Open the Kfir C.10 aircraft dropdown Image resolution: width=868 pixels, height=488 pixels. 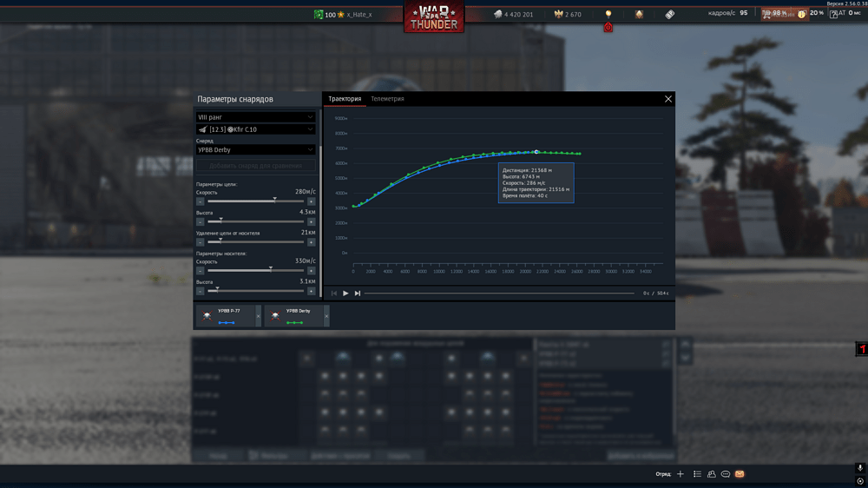(x=255, y=129)
